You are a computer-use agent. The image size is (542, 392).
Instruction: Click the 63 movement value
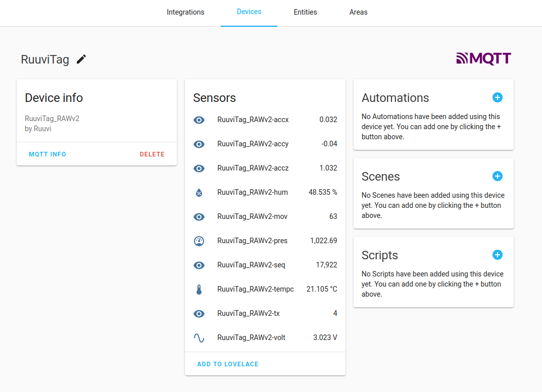(333, 216)
